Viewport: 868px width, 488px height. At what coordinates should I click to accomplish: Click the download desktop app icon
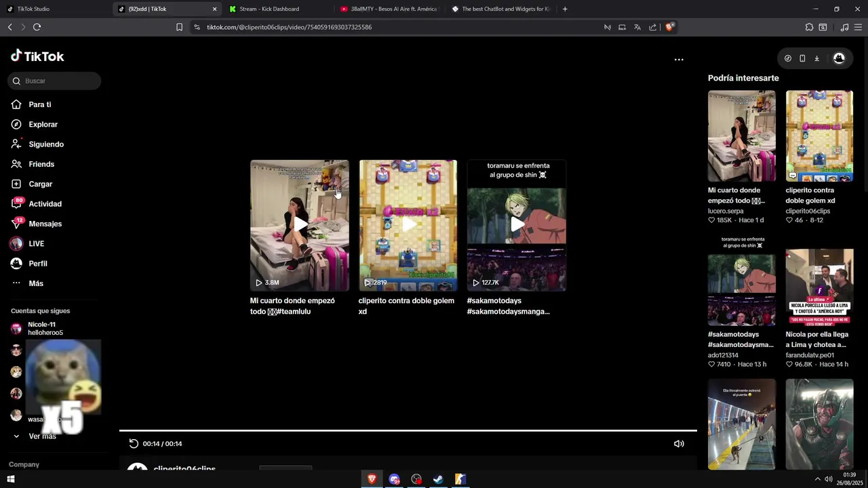coord(816,58)
